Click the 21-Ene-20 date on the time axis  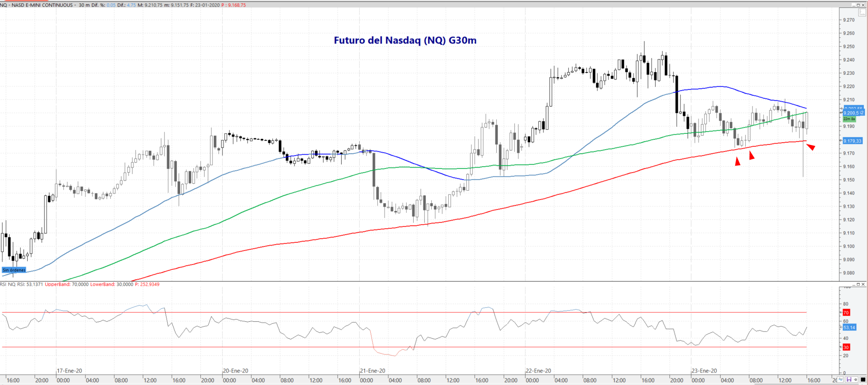[x=373, y=371]
